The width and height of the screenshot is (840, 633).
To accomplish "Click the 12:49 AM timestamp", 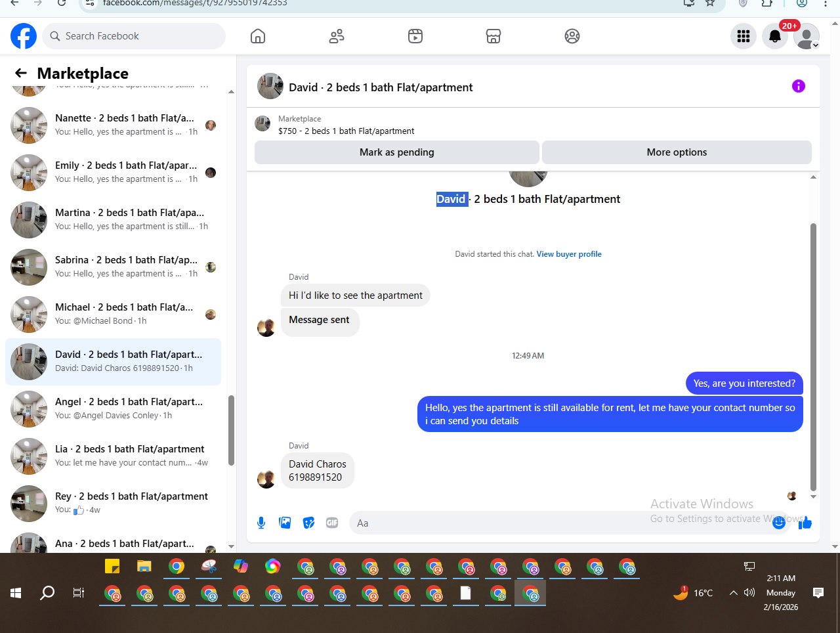I will (528, 356).
